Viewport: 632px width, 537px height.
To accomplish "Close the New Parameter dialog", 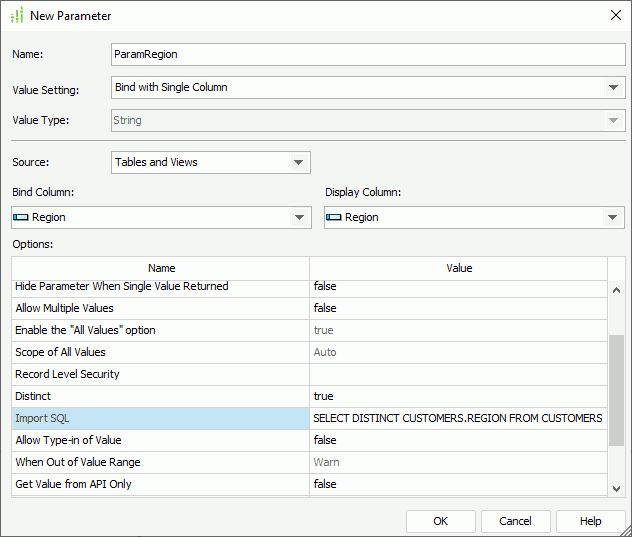I will (x=615, y=16).
